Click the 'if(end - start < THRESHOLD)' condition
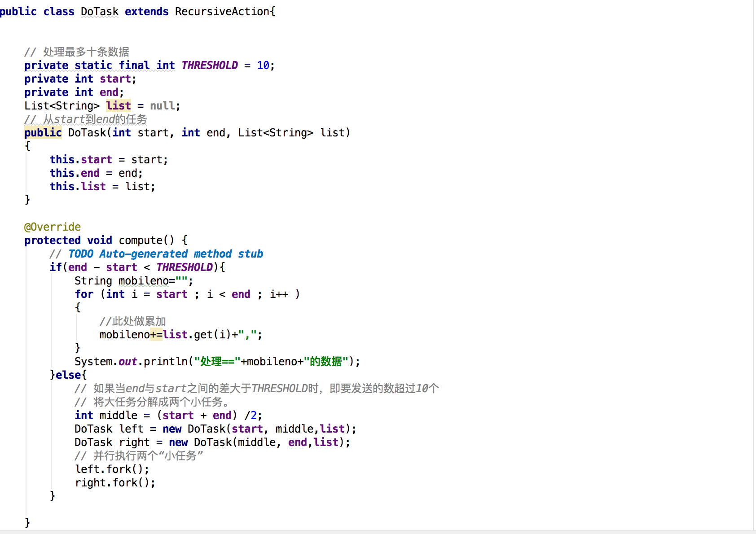 (x=134, y=267)
